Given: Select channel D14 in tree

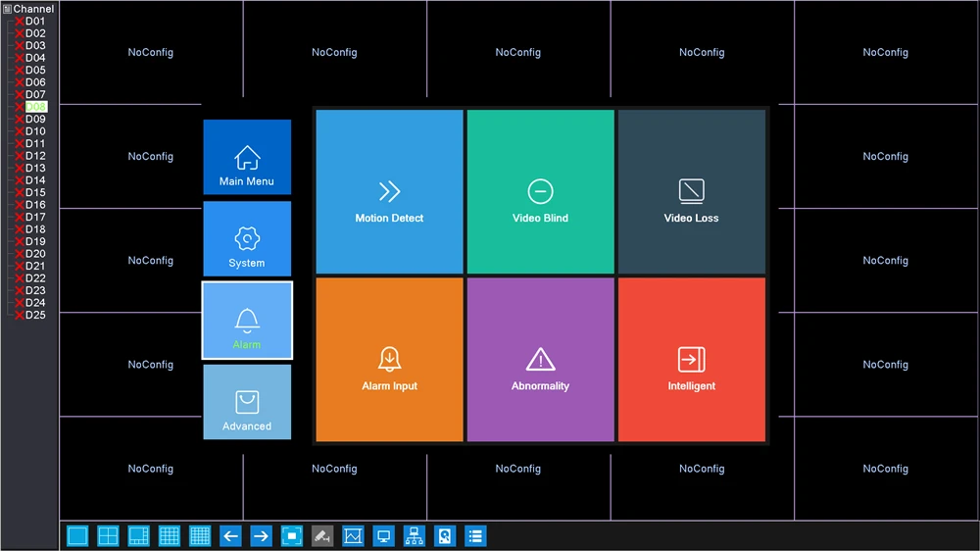Looking at the screenshot, I should pos(35,180).
